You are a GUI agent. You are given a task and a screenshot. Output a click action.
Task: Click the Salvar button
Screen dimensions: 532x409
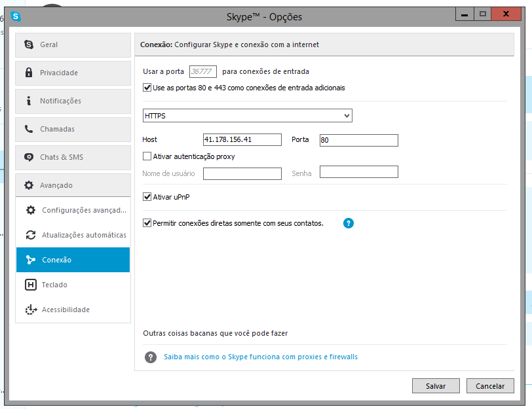(x=436, y=386)
